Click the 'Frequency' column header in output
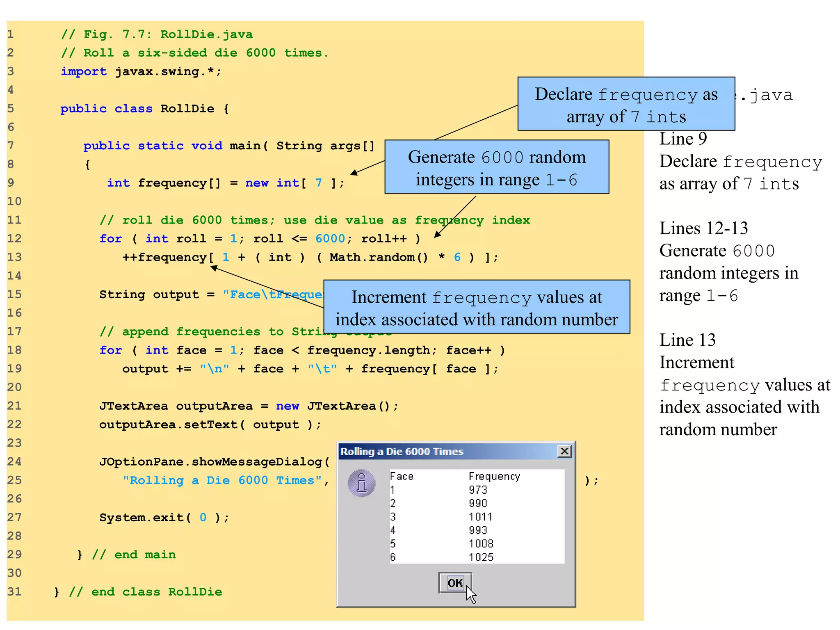The height and width of the screenshot is (630, 840). coord(494,477)
